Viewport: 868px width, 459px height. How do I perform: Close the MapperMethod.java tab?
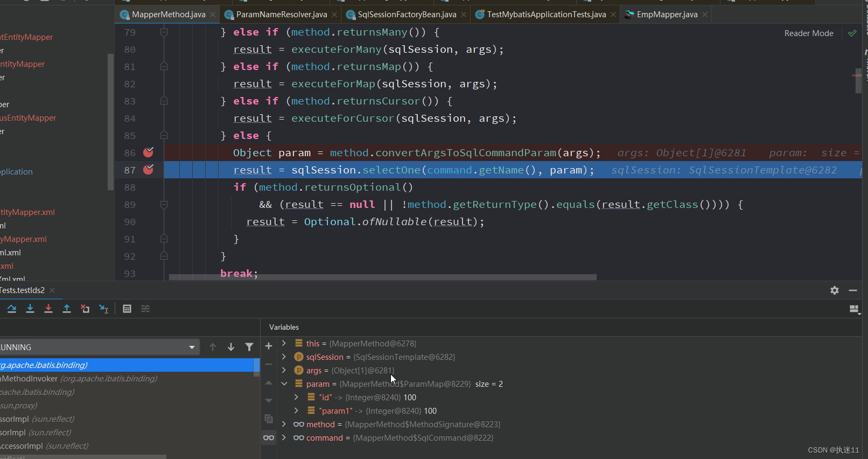click(x=213, y=15)
